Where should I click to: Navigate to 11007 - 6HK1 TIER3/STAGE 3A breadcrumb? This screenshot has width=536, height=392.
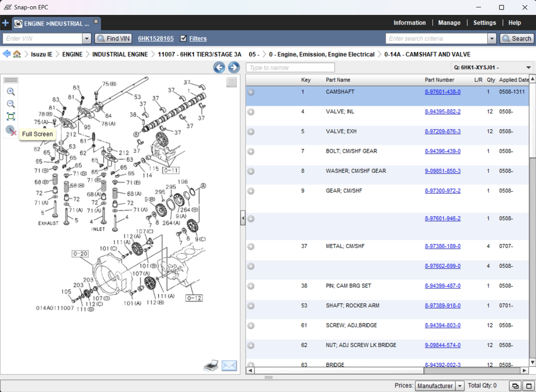(x=199, y=54)
